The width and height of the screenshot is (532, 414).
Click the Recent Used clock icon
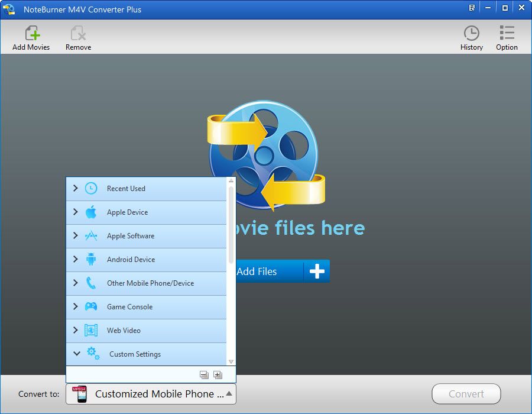tap(91, 188)
